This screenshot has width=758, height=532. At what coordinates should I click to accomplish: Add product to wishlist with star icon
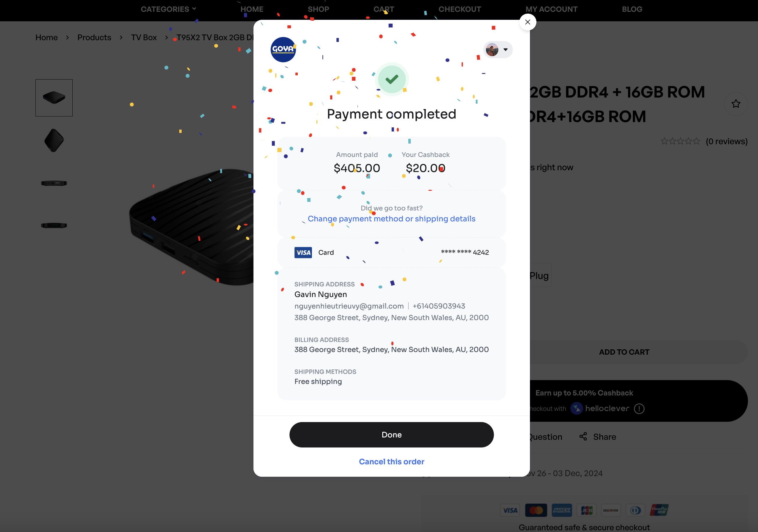pos(736,104)
